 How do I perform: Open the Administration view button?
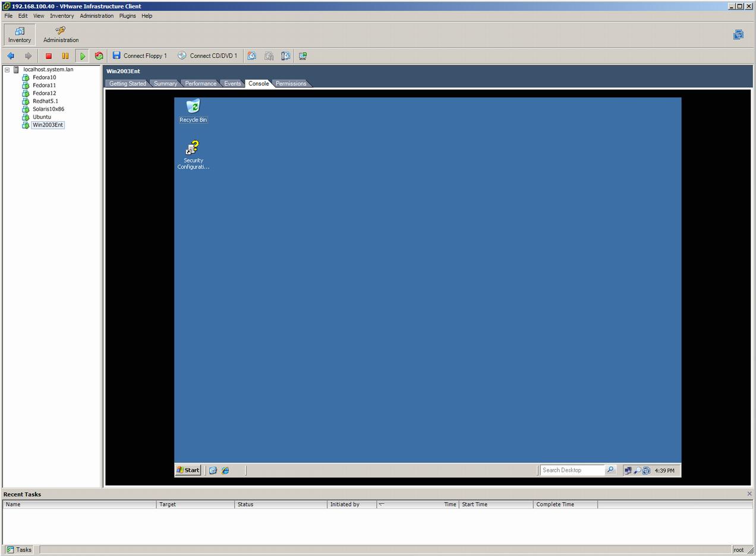pyautogui.click(x=61, y=34)
